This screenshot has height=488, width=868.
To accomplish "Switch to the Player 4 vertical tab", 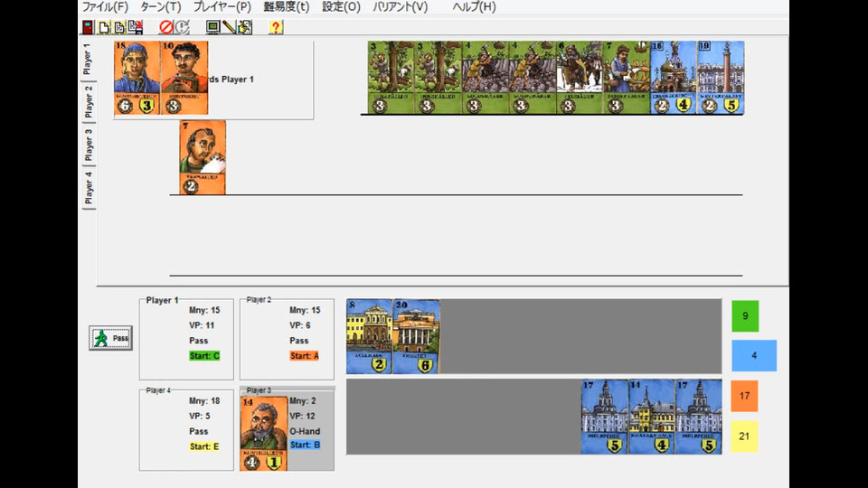I will point(88,188).
